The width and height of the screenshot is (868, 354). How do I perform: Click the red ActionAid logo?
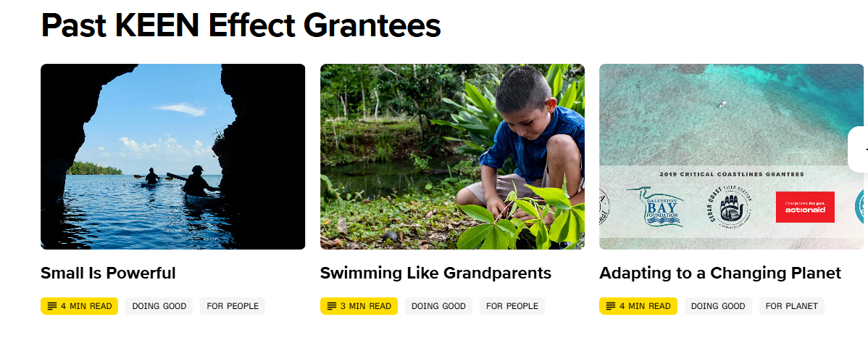(805, 207)
